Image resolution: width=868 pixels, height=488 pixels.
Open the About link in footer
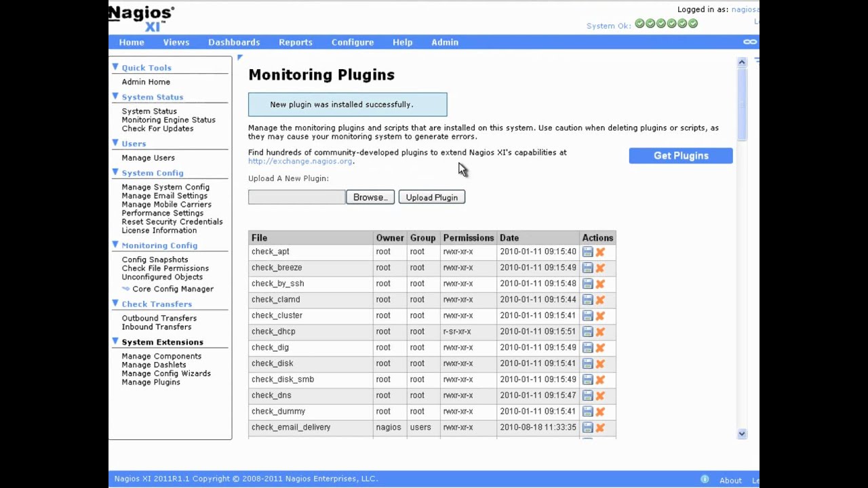pos(730,481)
